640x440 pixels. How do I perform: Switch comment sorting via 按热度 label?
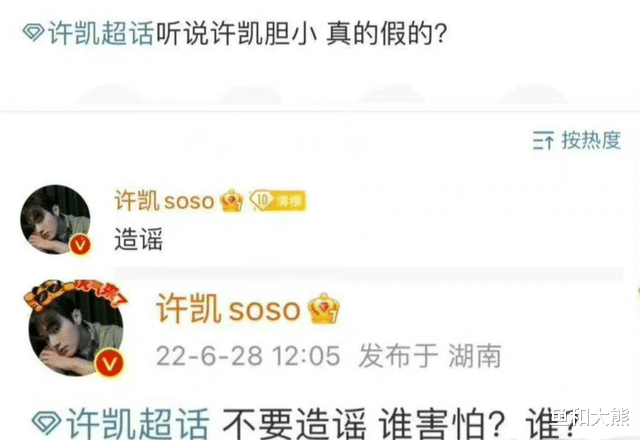tap(591, 140)
